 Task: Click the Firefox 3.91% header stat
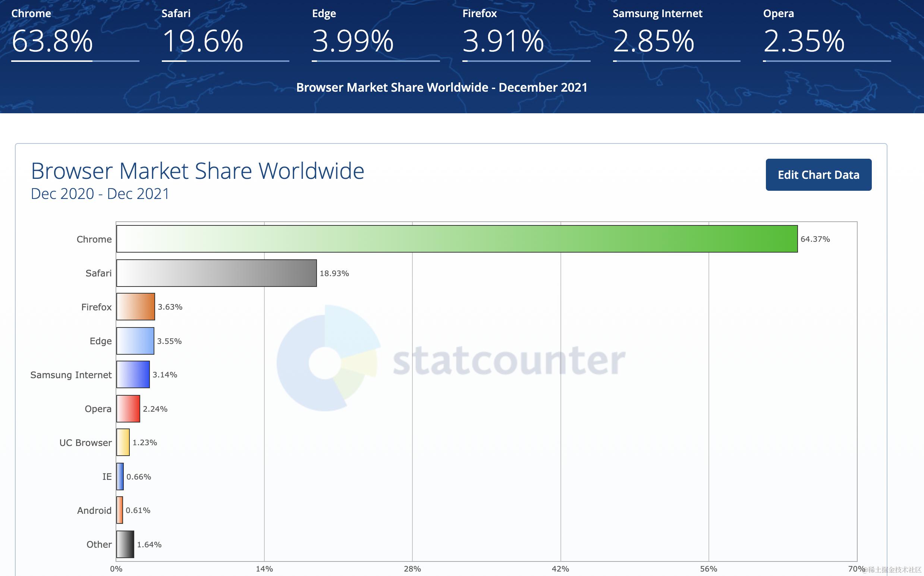503,41
